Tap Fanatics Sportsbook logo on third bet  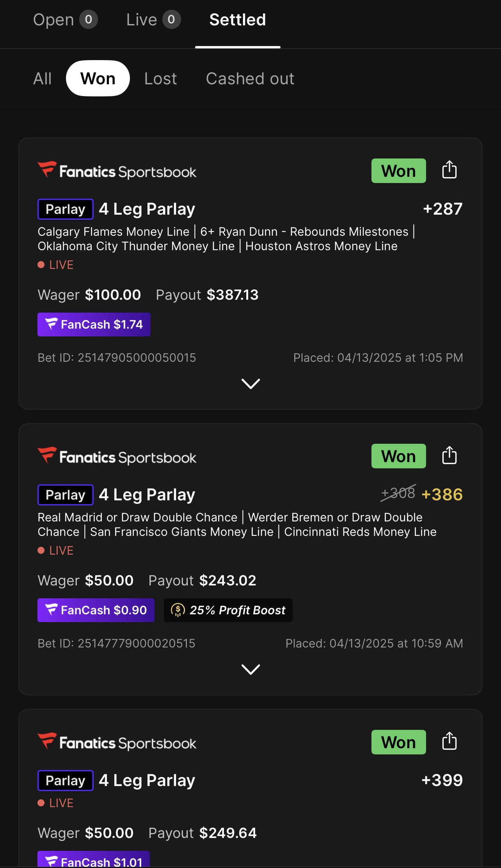pyautogui.click(x=117, y=743)
